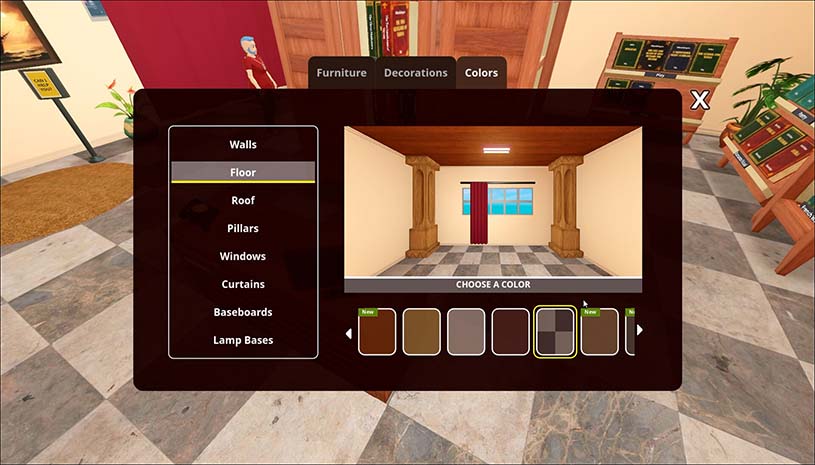Select Lamp Bases category
815x465 pixels.
(243, 340)
